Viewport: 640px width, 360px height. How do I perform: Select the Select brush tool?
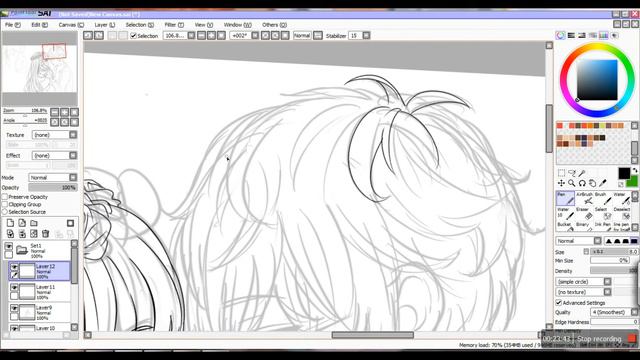pyautogui.click(x=603, y=213)
